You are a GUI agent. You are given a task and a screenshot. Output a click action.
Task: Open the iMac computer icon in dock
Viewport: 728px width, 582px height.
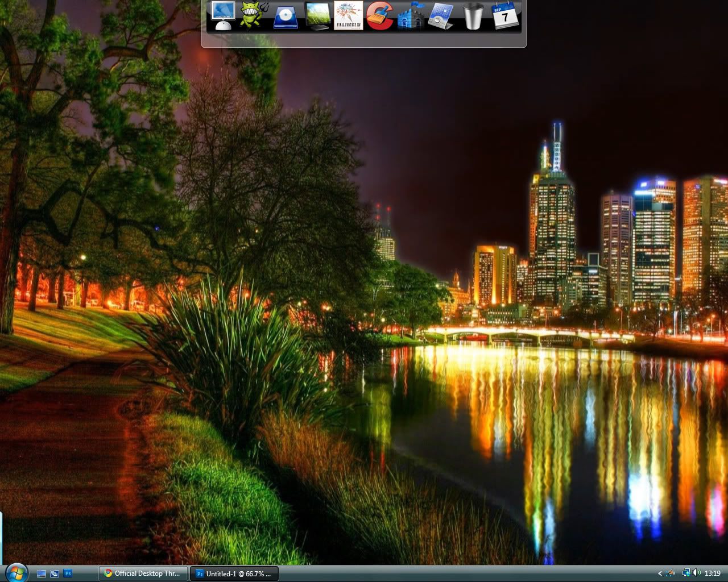[x=223, y=15]
